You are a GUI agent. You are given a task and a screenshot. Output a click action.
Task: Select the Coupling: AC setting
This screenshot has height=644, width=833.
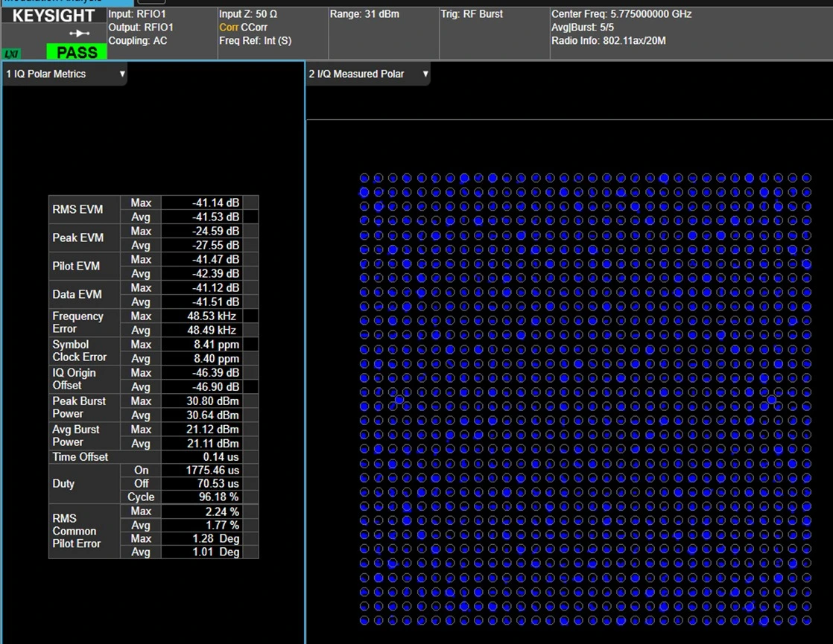tap(138, 40)
